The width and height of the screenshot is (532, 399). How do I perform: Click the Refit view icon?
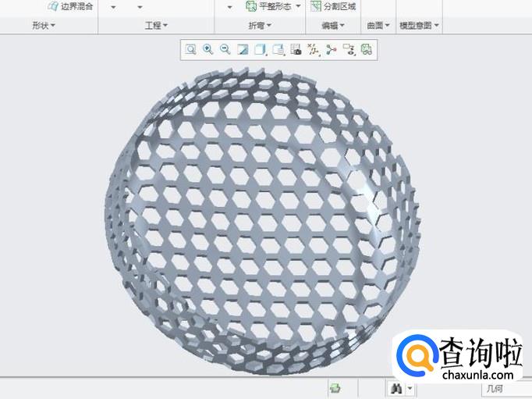[190, 49]
